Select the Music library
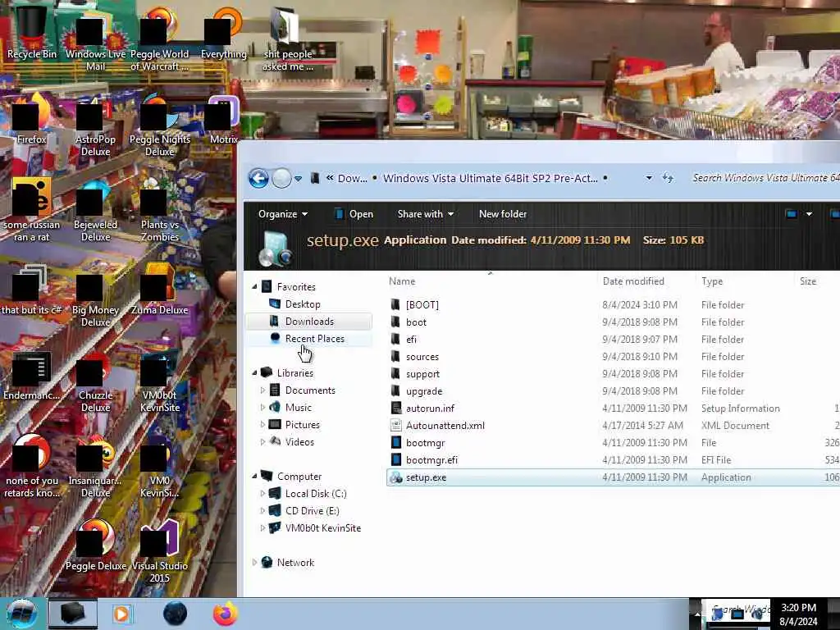This screenshot has width=840, height=630. tap(298, 408)
